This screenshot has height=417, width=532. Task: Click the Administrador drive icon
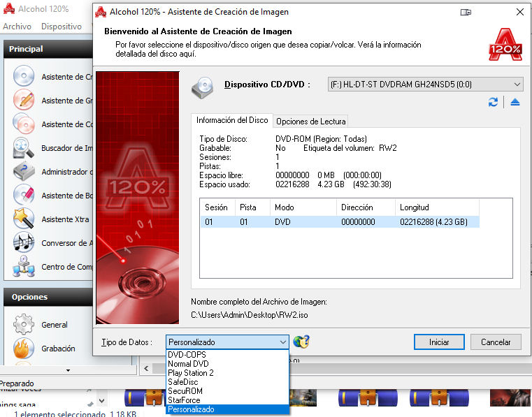(23, 171)
